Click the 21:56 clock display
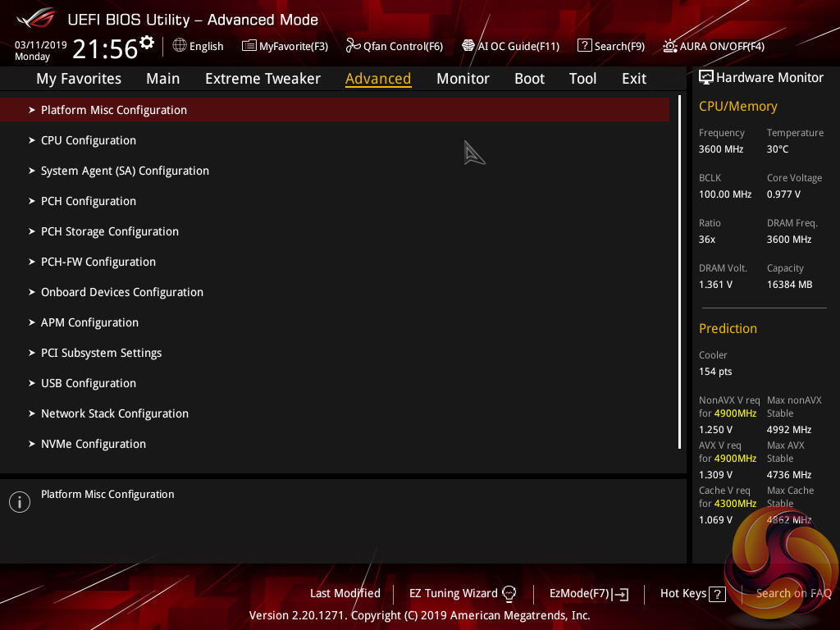The height and width of the screenshot is (630, 840). pos(105,49)
